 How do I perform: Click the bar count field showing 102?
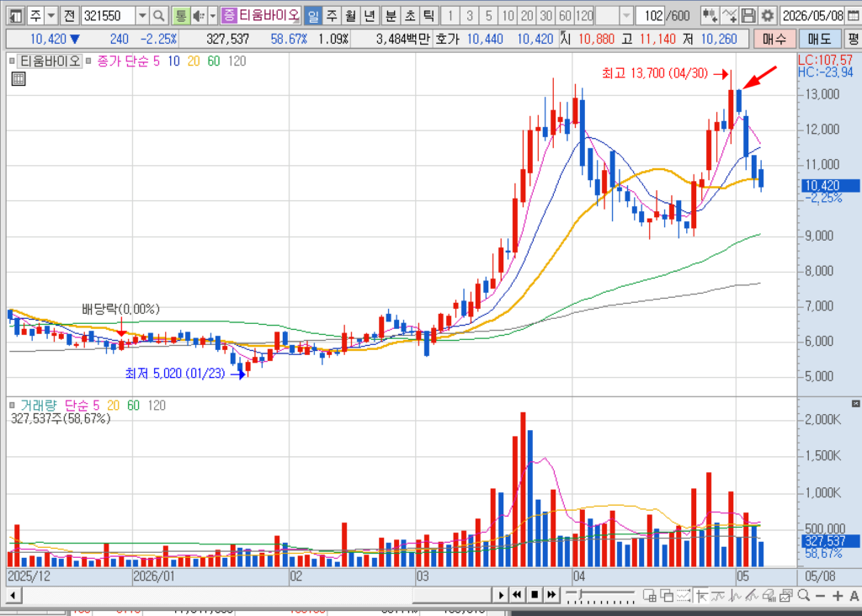651,16
